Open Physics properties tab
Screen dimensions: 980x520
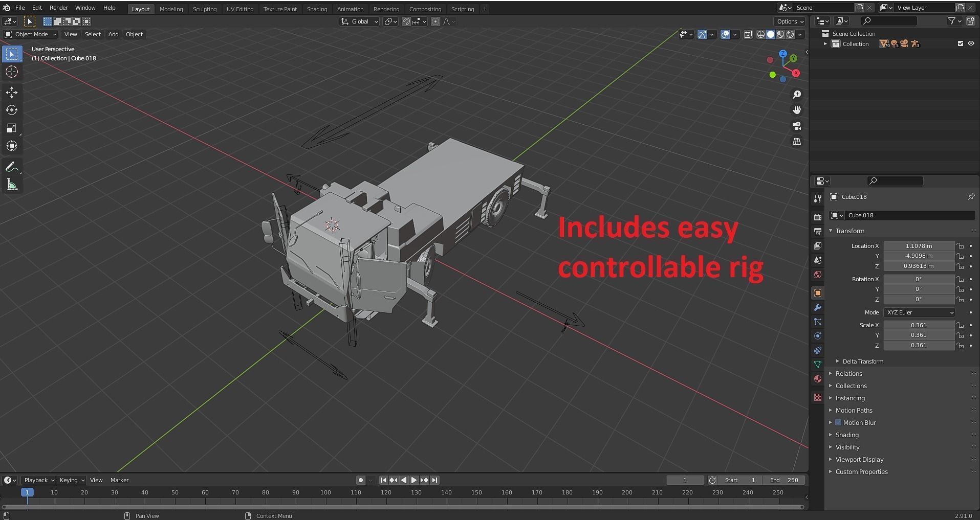818,336
